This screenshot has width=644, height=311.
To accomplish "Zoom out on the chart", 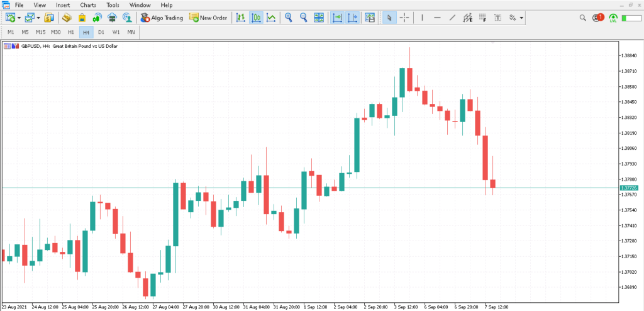I will tap(304, 18).
